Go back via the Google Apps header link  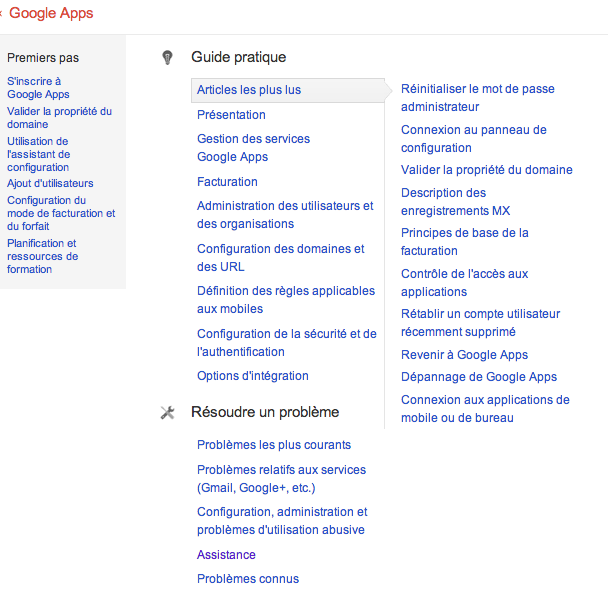coord(51,13)
